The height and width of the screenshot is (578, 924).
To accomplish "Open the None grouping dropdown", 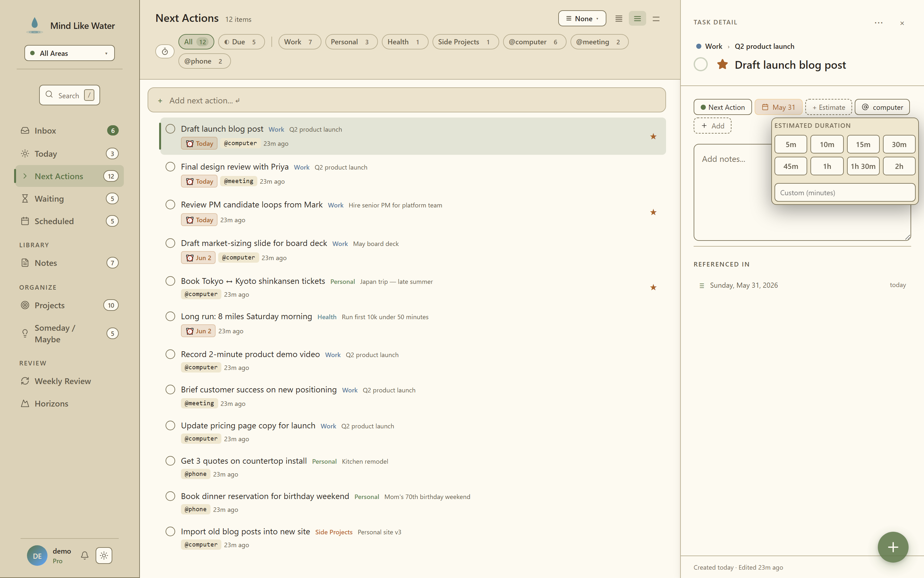I will 582,18.
